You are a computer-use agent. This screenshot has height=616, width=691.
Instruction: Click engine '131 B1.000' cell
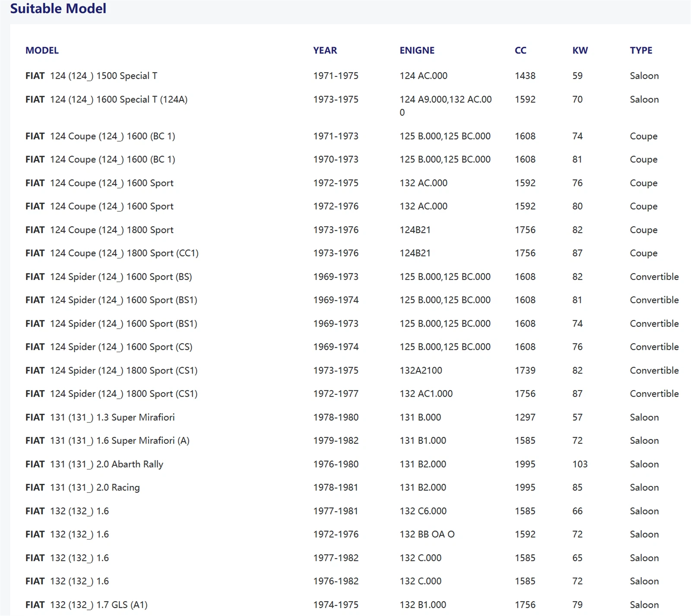(423, 441)
